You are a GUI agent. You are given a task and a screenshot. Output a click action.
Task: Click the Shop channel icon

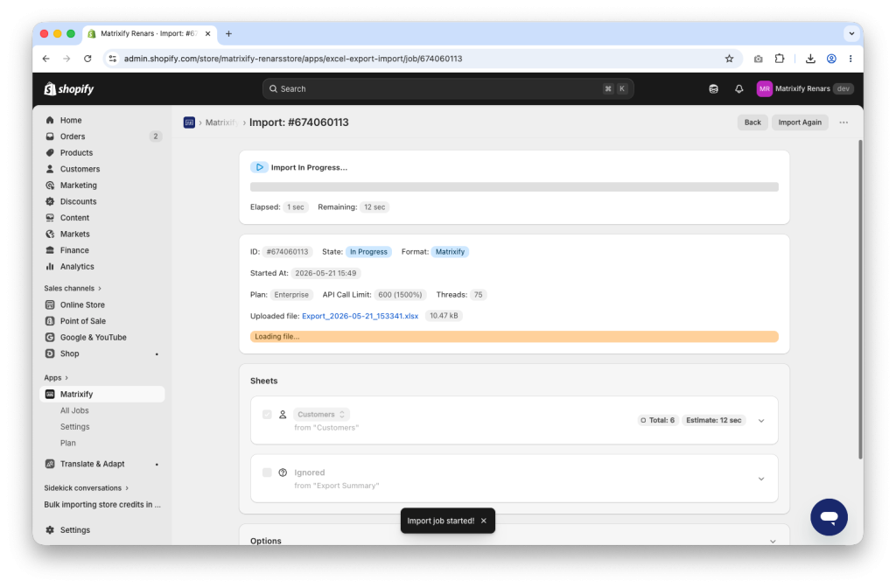[x=50, y=353]
